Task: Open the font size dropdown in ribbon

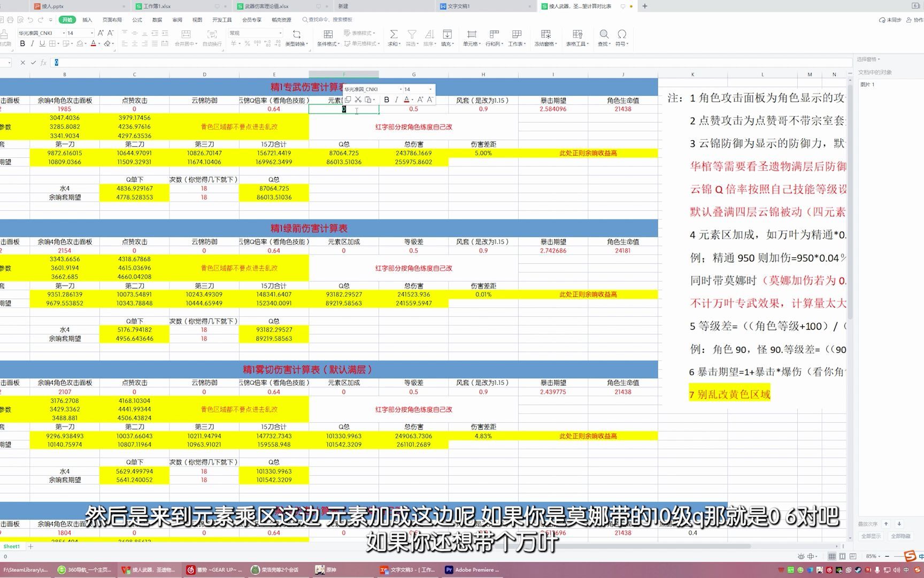Action: coord(91,33)
